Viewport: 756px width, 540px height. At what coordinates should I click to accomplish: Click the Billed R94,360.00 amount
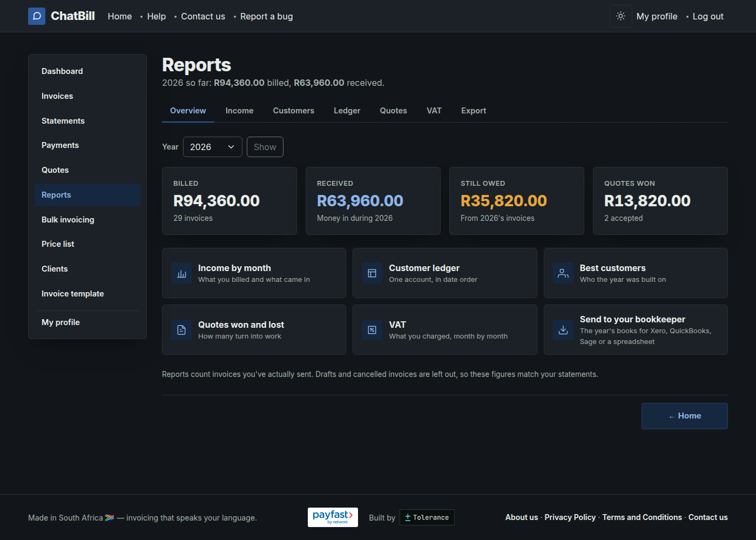[x=217, y=201]
